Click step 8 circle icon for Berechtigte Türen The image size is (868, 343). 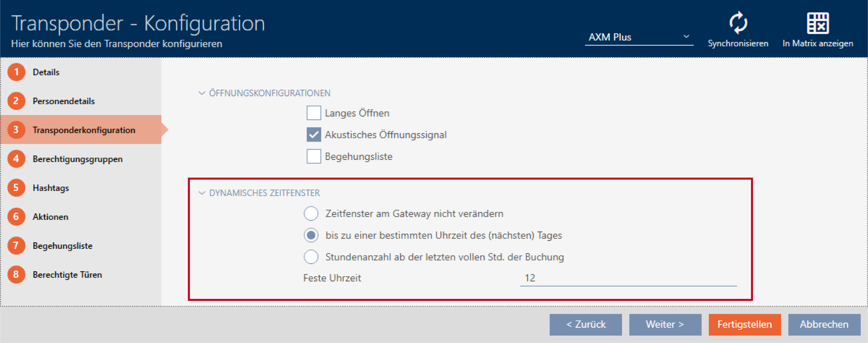pyautogui.click(x=16, y=274)
